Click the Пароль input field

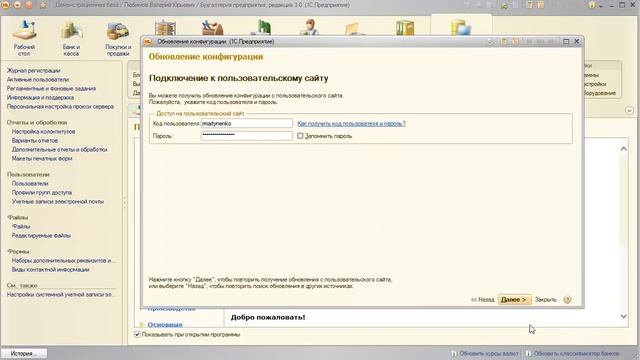coord(247,136)
